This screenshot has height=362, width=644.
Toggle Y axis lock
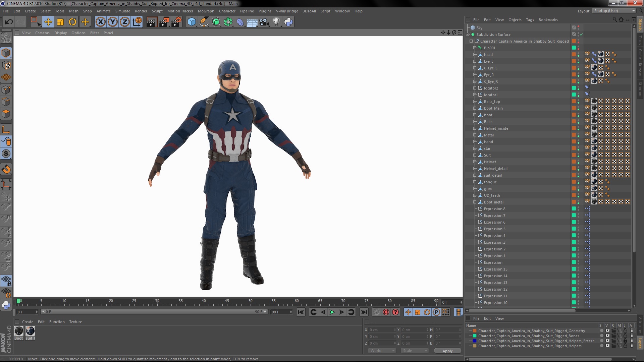[x=113, y=22]
